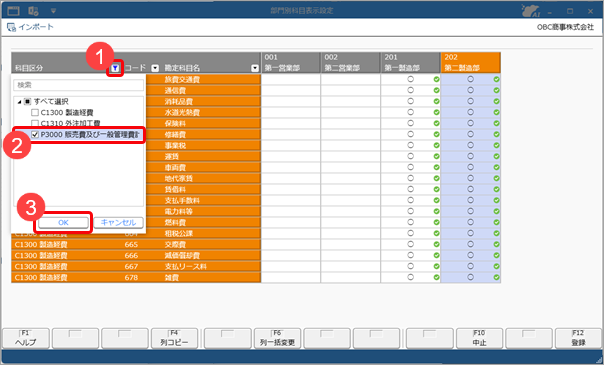
Task: Click the OBC商事株式会社 company name
Action: click(565, 27)
